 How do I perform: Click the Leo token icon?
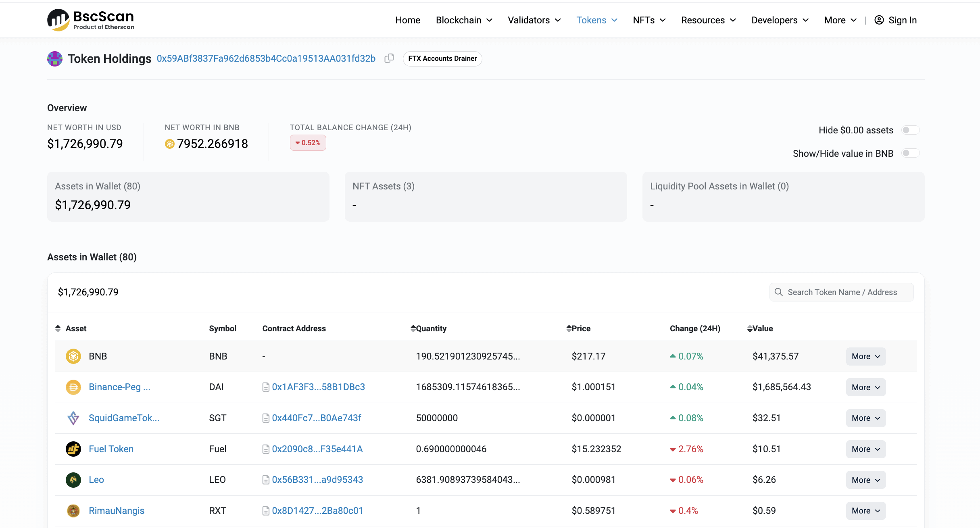(x=73, y=480)
